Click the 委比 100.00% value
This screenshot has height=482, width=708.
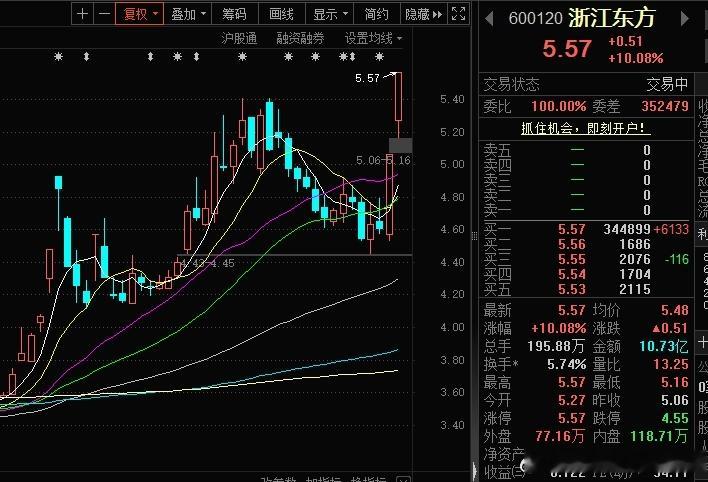(559, 106)
